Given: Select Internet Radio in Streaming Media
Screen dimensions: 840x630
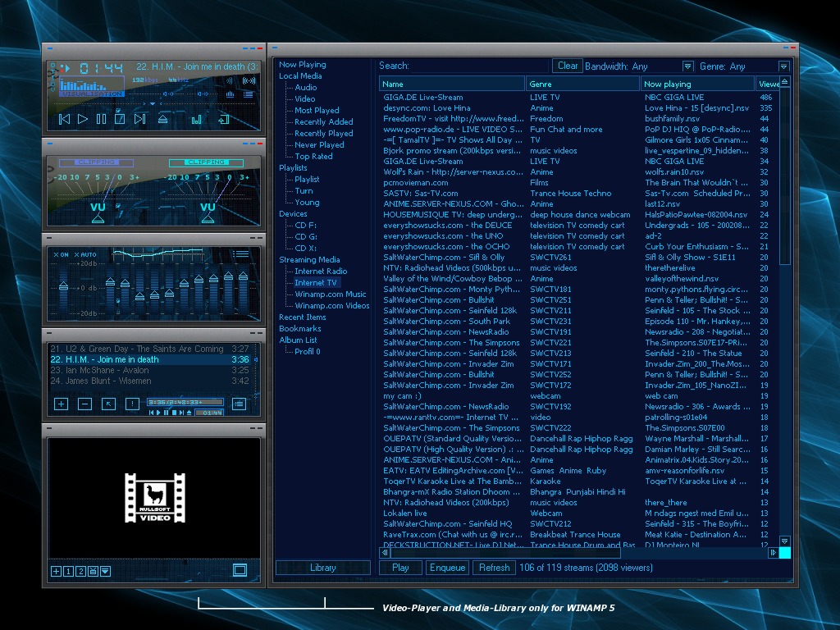Looking at the screenshot, I should (321, 272).
